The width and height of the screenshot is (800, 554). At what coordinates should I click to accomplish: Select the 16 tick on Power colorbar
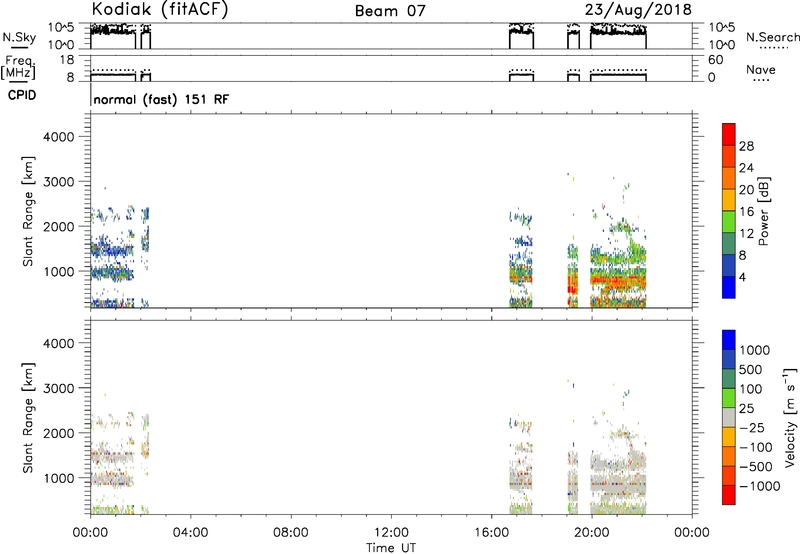pyautogui.click(x=746, y=212)
